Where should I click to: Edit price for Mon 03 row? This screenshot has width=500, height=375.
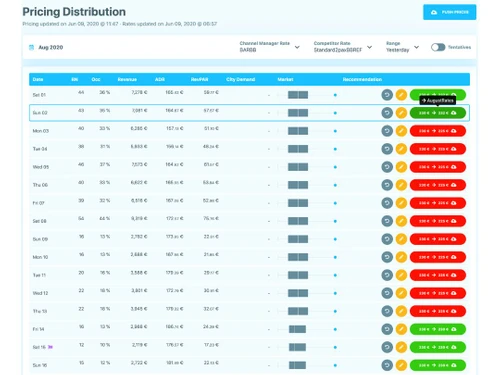tap(401, 131)
